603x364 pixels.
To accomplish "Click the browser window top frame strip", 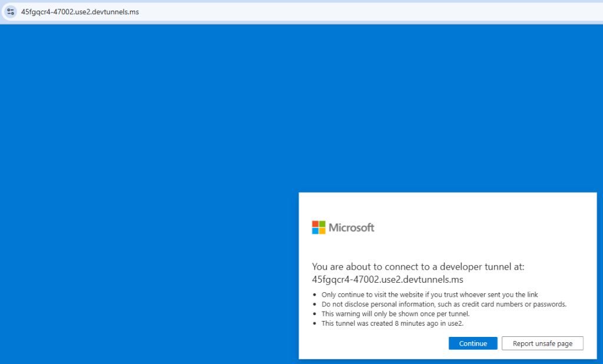I will pyautogui.click(x=301, y=1).
